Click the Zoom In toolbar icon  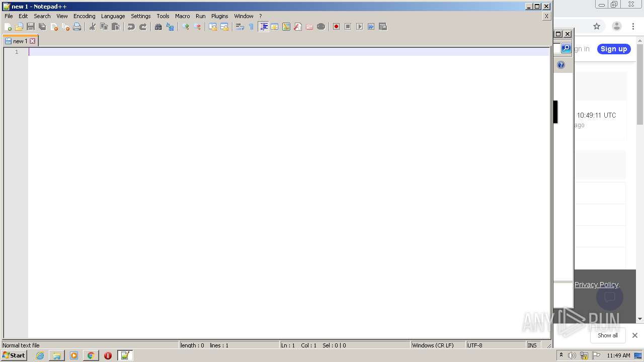186,27
